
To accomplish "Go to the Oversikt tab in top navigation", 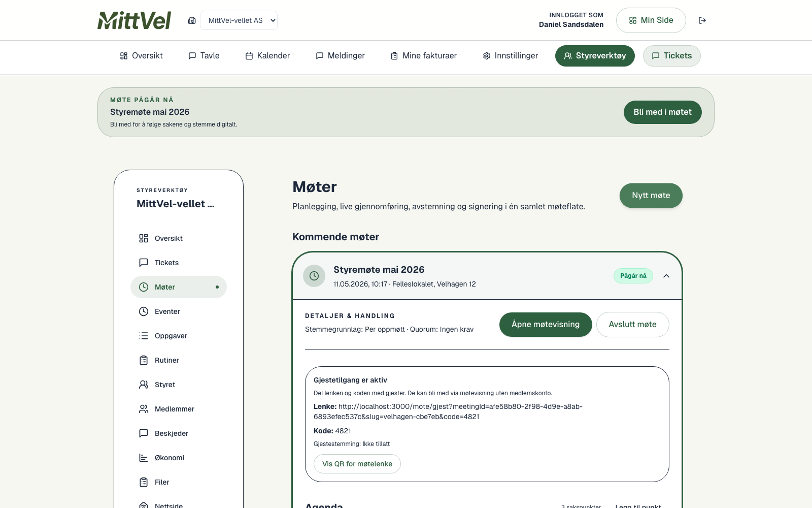I will point(141,56).
